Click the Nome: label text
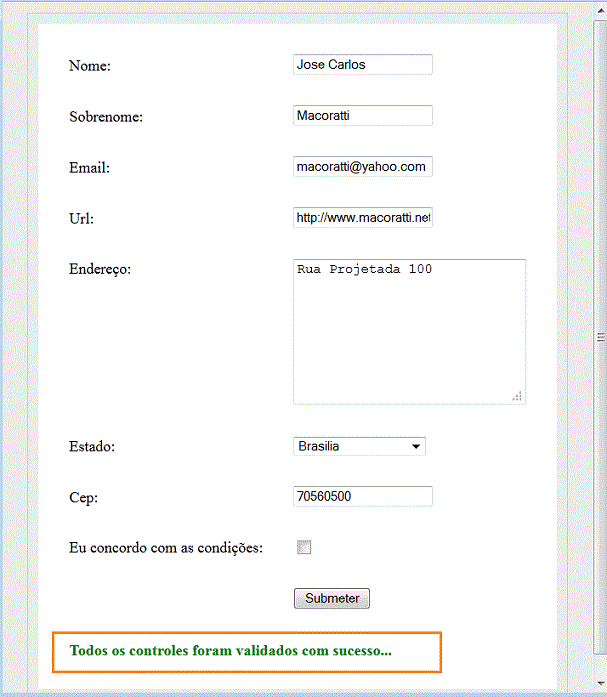 [x=89, y=66]
